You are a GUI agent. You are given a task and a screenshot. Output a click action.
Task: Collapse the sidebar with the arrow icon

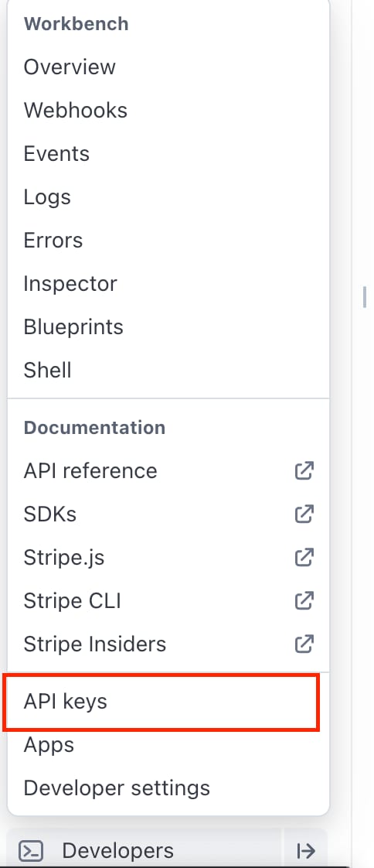(306, 850)
